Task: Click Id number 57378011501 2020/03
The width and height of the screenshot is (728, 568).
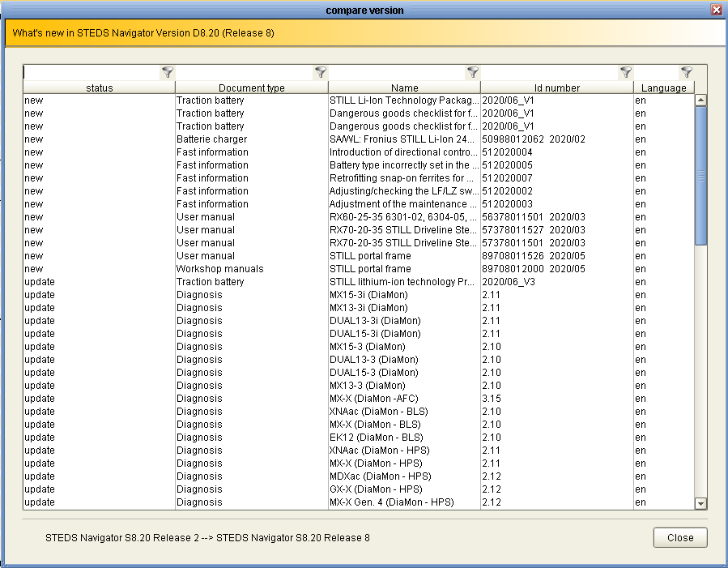Action: point(534,243)
